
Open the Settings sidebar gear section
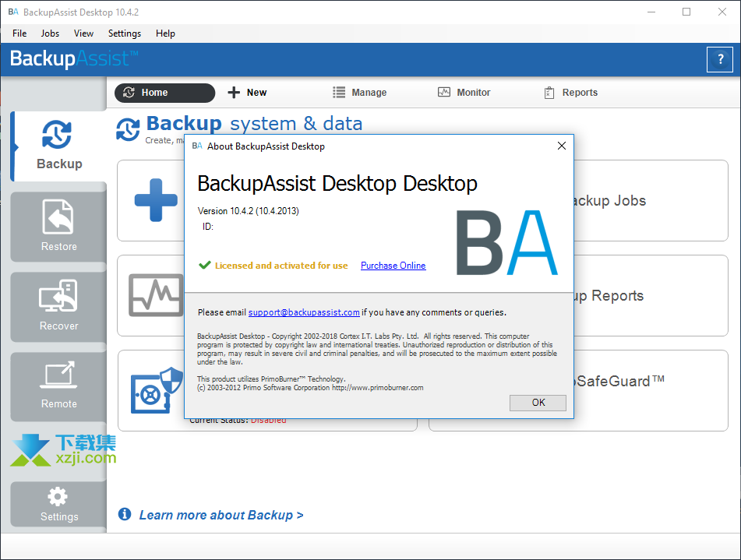point(58,504)
